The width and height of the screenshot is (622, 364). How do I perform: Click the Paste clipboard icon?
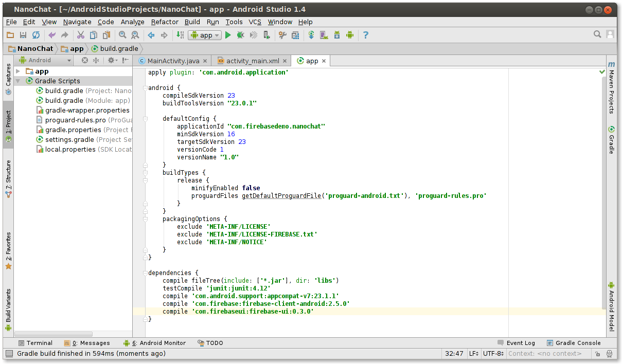point(106,35)
